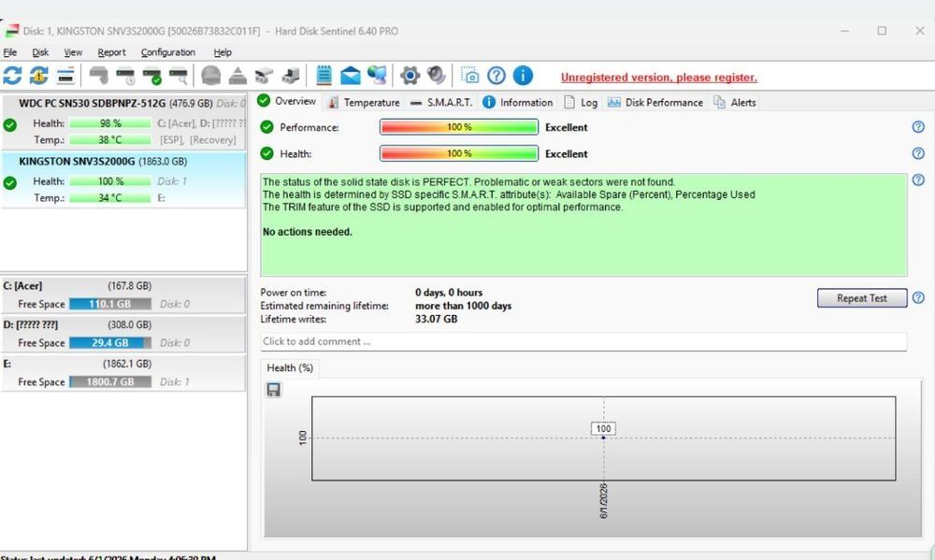Screen dimensions: 935x560
Task: Click the Health 100 % bar in Overview
Action: (459, 153)
